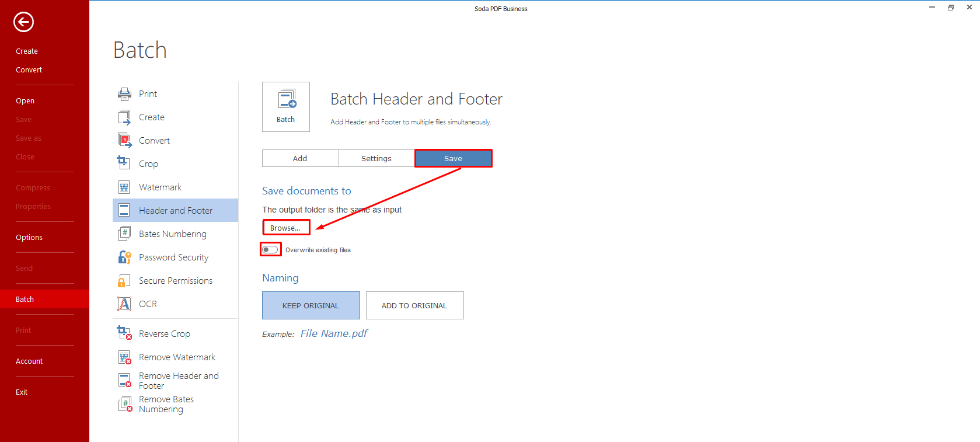Select Remove Watermark label in list

click(177, 357)
